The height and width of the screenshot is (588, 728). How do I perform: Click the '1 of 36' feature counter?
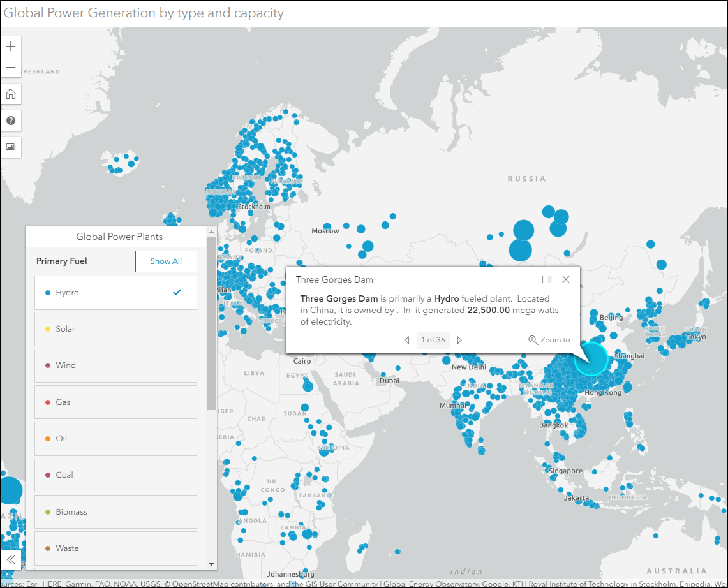coord(433,340)
